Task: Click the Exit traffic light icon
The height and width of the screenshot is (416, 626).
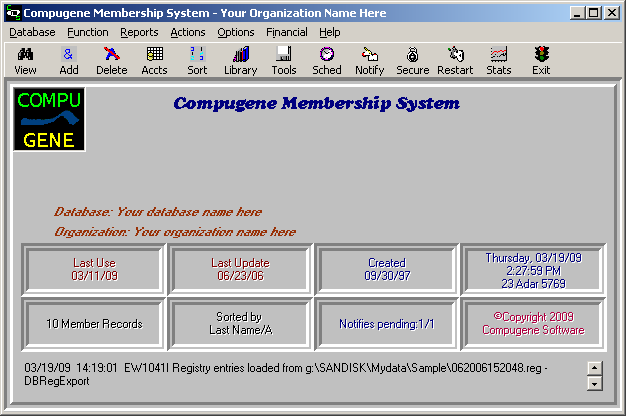Action: [x=541, y=61]
